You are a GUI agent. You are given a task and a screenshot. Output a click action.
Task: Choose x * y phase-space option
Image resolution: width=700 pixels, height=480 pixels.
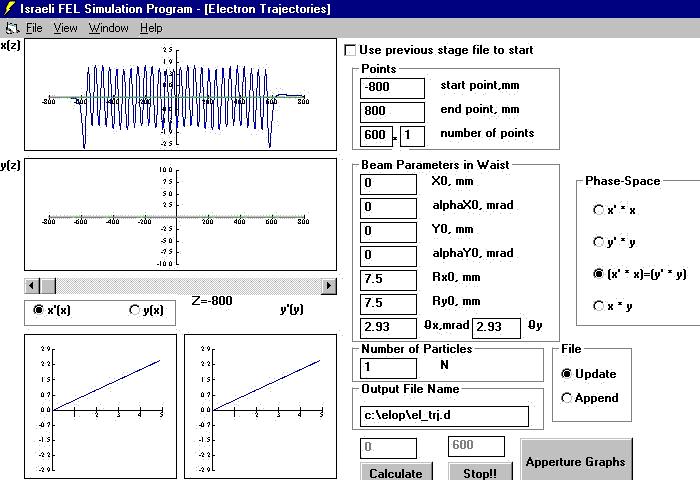(598, 305)
